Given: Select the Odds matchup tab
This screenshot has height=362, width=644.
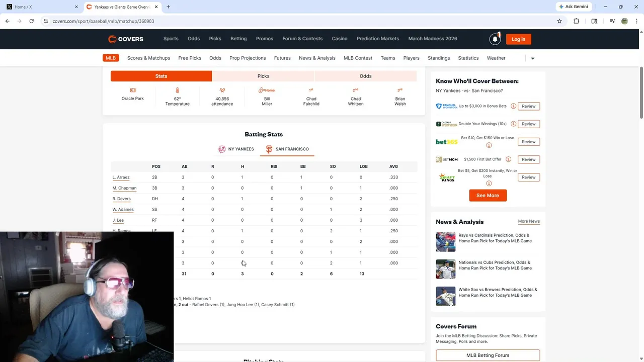Looking at the screenshot, I should [366, 76].
